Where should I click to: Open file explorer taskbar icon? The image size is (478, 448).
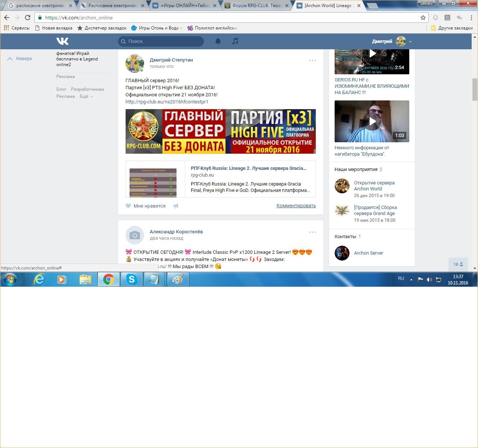tap(85, 279)
